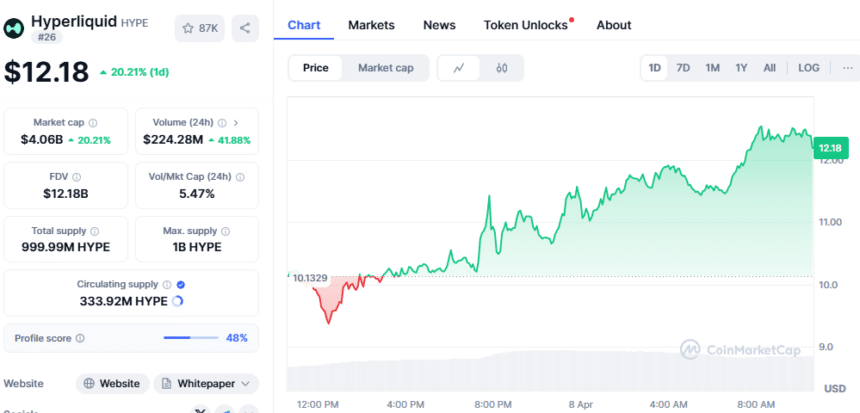Enable LOG scale on the chart
The height and width of the screenshot is (413, 860).
coord(809,68)
